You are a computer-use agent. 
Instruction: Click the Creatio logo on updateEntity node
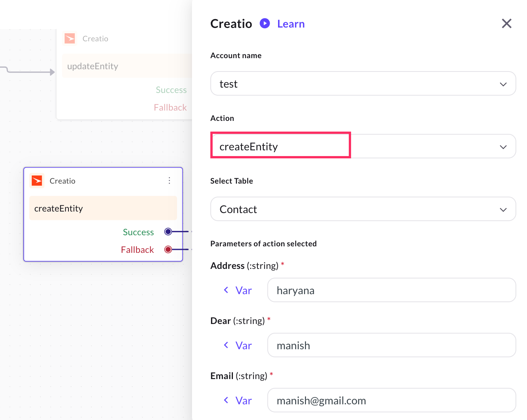coord(70,38)
